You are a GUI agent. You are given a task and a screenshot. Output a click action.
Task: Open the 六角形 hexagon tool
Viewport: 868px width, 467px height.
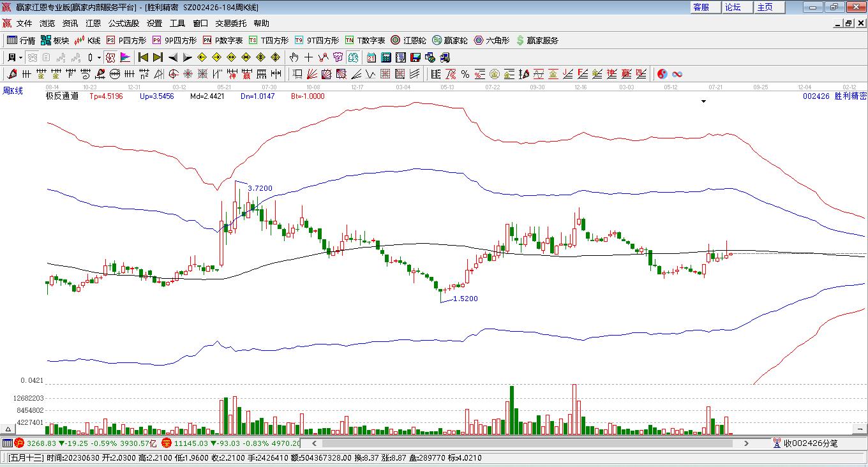pos(491,40)
